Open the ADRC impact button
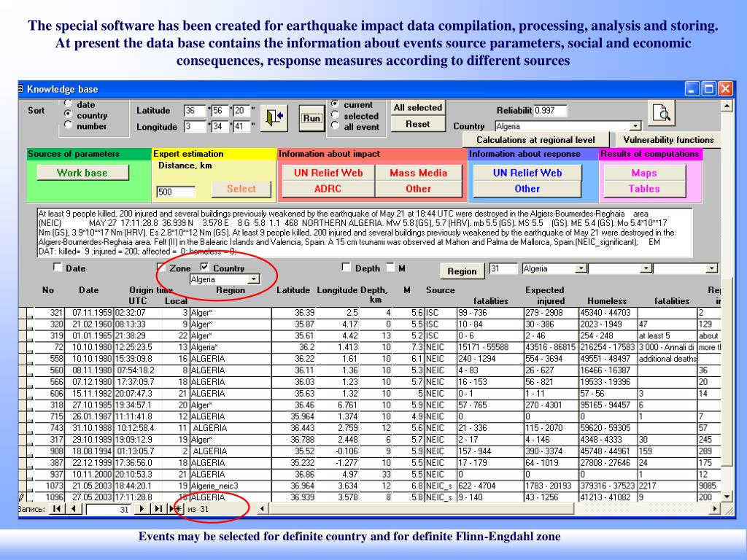The image size is (747, 560). 328,189
